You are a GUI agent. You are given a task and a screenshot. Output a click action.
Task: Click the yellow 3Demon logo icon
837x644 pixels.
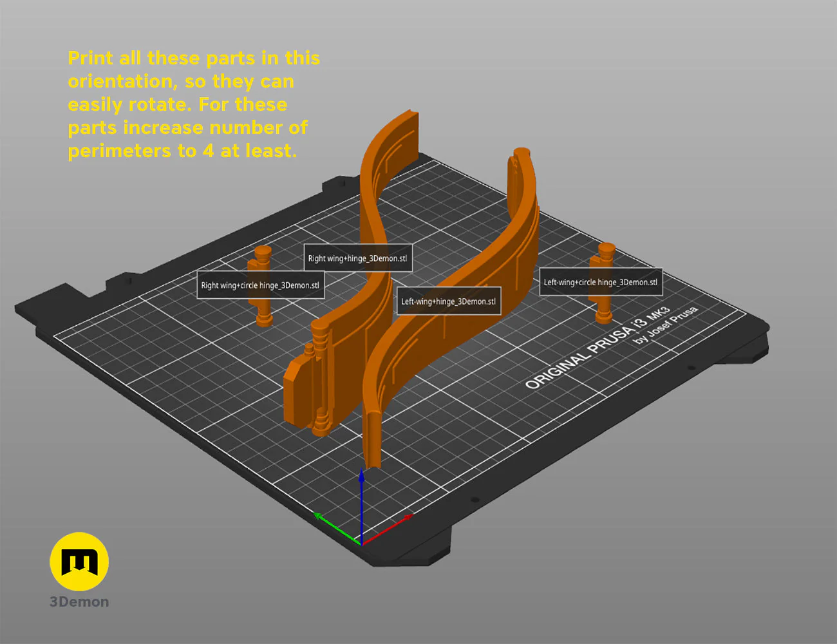coord(79,562)
